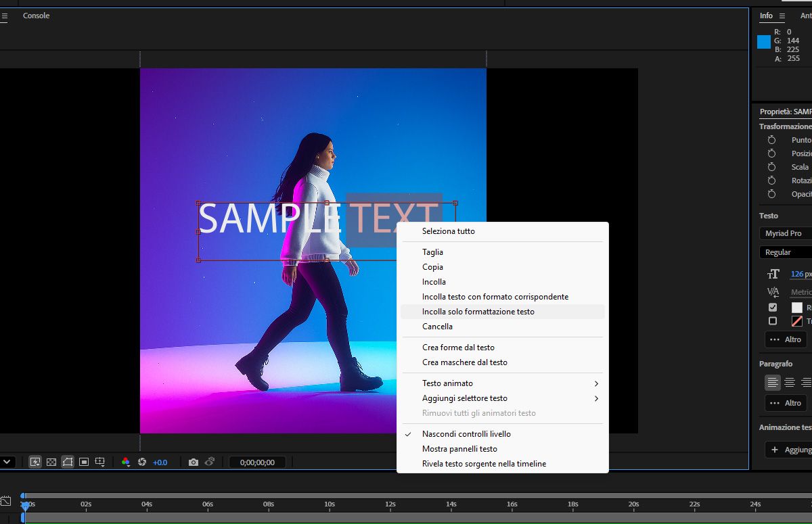Click the white fill color swatch
Image resolution: width=812 pixels, height=524 pixels.
(797, 308)
